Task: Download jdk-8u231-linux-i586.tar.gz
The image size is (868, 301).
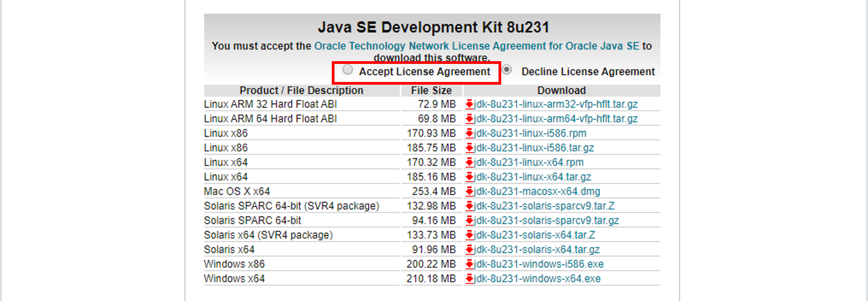Action: [534, 148]
